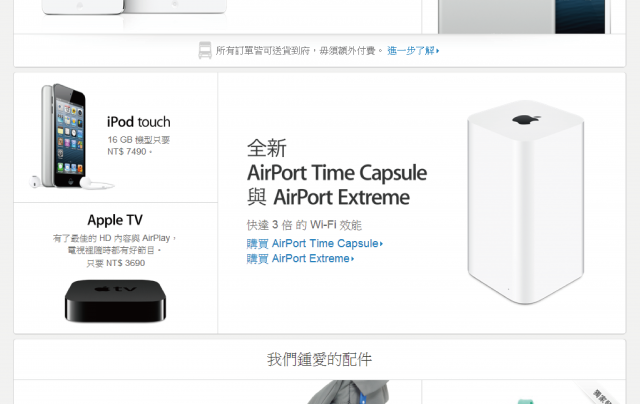The width and height of the screenshot is (640, 404).
Task: Click the white AirPort tower image
Action: click(526, 202)
